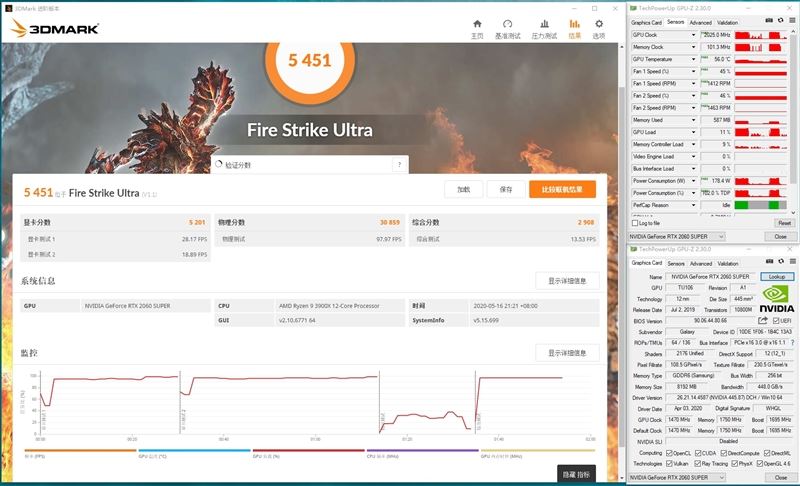Click the camera icon in Graphics Card GPU-Z window
The height and width of the screenshot is (486, 800).
tap(769, 261)
